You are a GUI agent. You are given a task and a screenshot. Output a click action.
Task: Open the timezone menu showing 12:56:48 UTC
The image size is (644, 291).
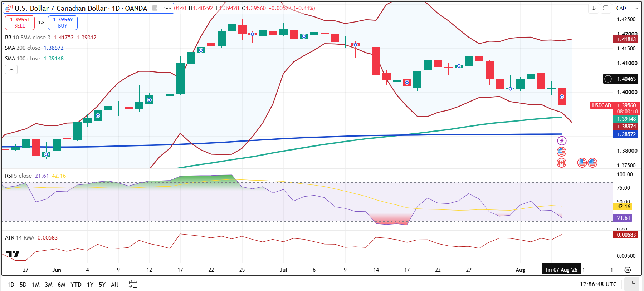tap(598, 285)
